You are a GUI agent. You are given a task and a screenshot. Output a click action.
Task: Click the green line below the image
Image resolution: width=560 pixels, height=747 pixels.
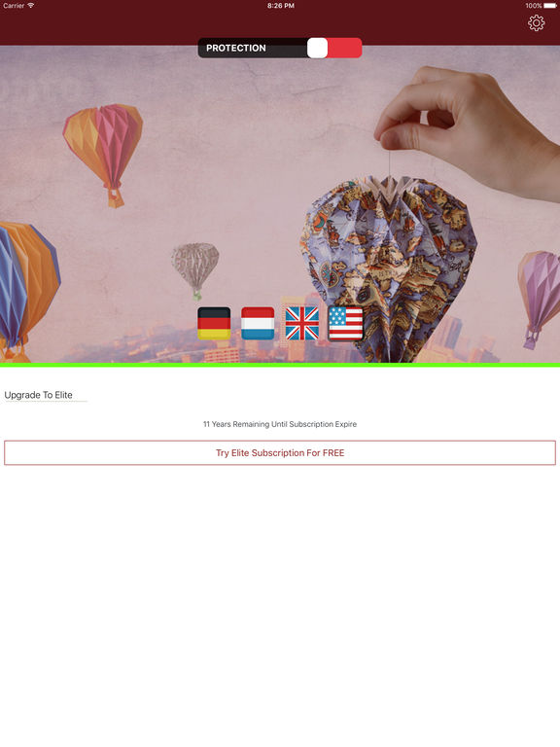click(x=280, y=365)
